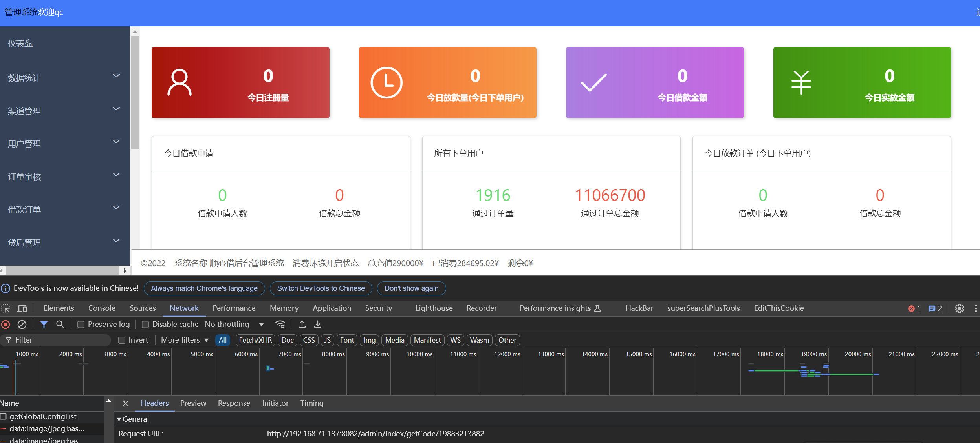
Task: Click the record network log icon
Action: tap(5, 325)
